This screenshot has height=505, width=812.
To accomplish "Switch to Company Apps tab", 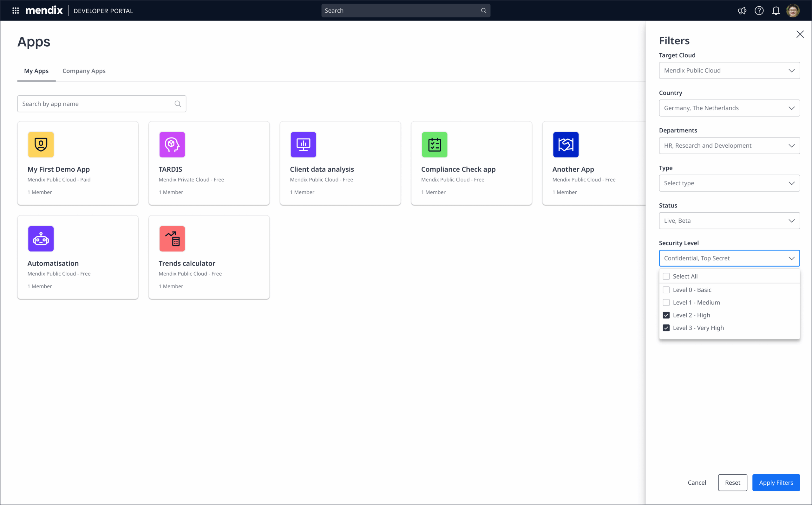I will (x=84, y=71).
